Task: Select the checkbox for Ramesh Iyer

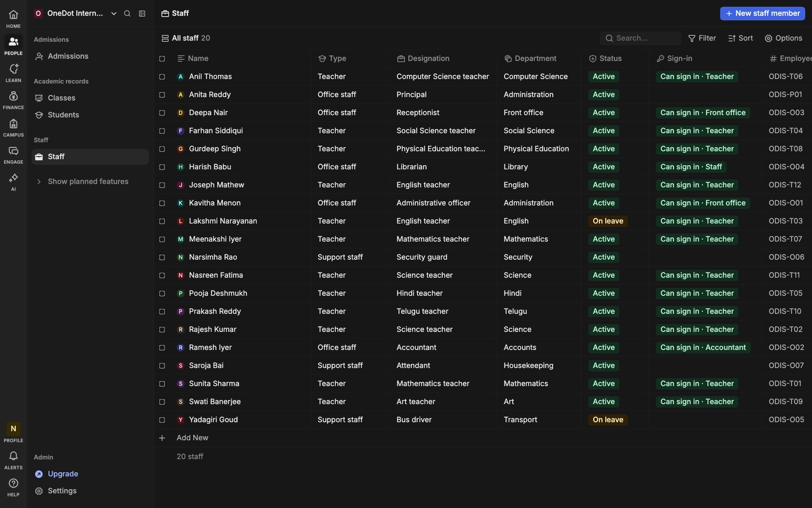Action: coord(162,347)
